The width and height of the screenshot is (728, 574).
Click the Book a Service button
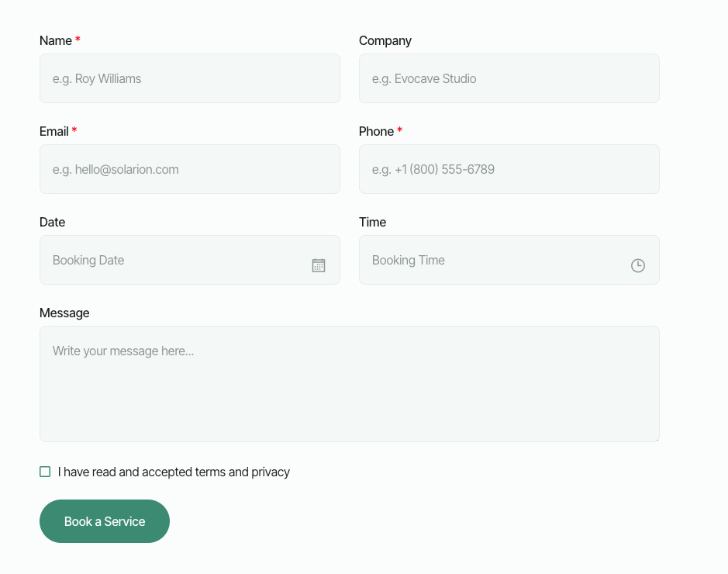(104, 520)
